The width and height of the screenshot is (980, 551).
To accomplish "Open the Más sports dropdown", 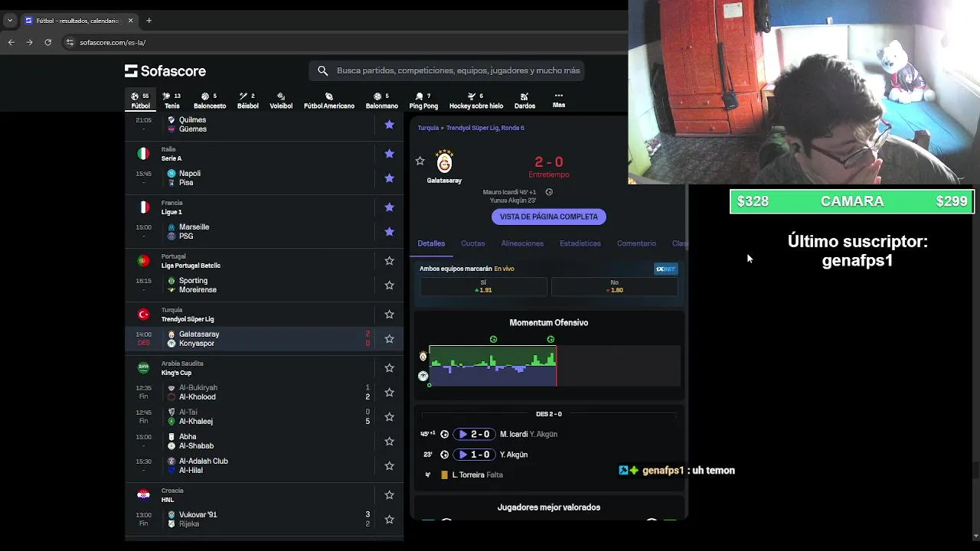I will 559,100.
